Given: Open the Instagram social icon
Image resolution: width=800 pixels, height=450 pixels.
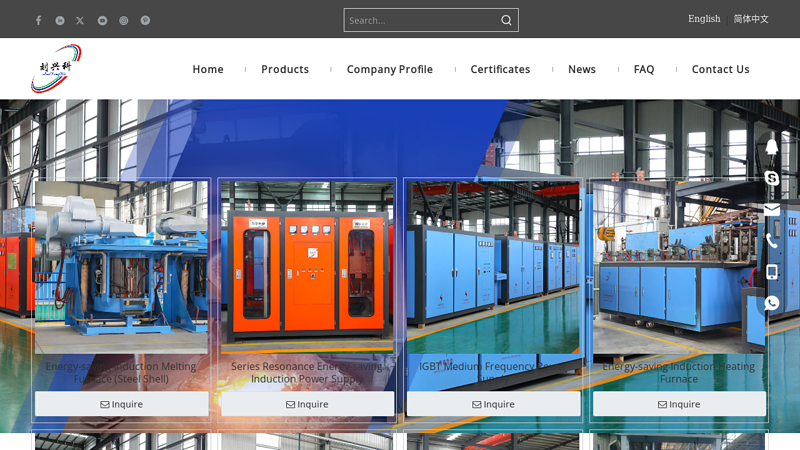Looking at the screenshot, I should [123, 20].
